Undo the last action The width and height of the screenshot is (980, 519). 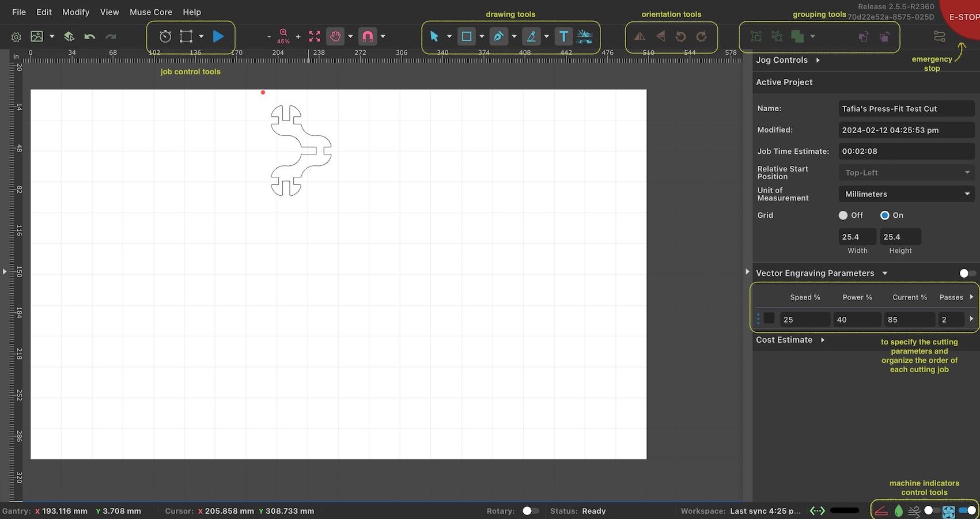(89, 36)
